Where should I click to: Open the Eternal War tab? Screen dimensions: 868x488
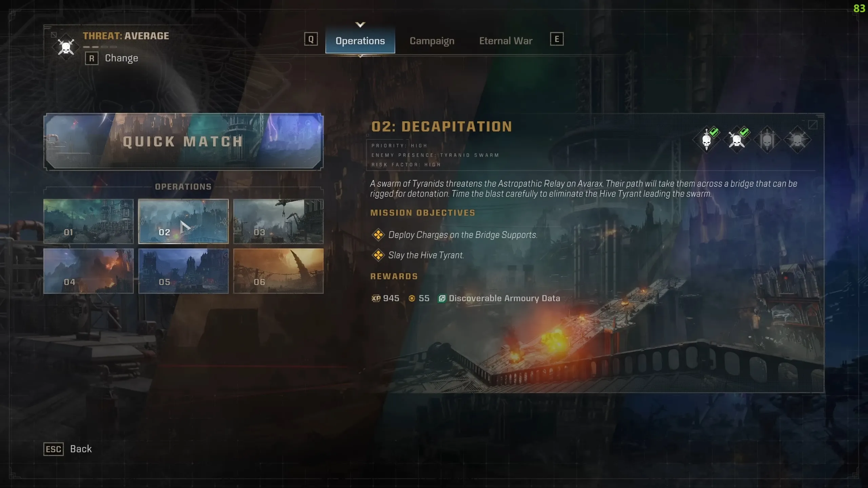point(506,41)
